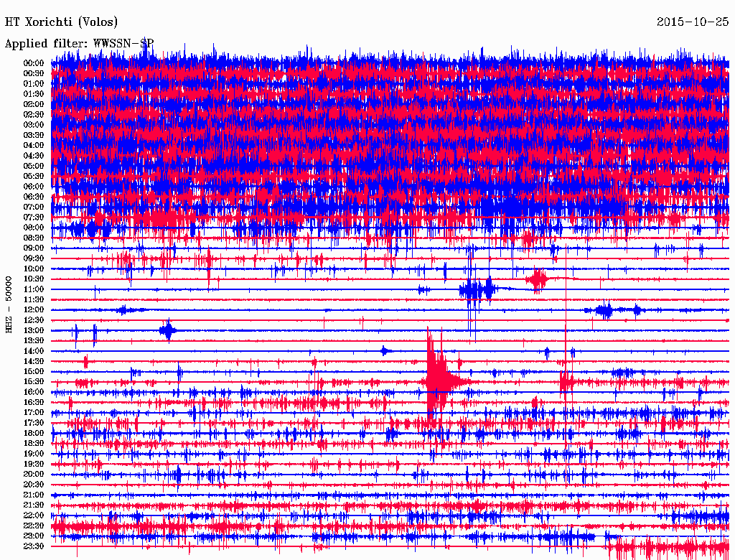
Task: Select the 00:00 time label
Action: [x=34, y=63]
